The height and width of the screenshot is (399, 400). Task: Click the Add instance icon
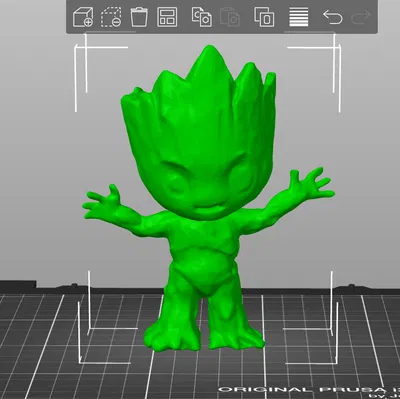click(264, 17)
